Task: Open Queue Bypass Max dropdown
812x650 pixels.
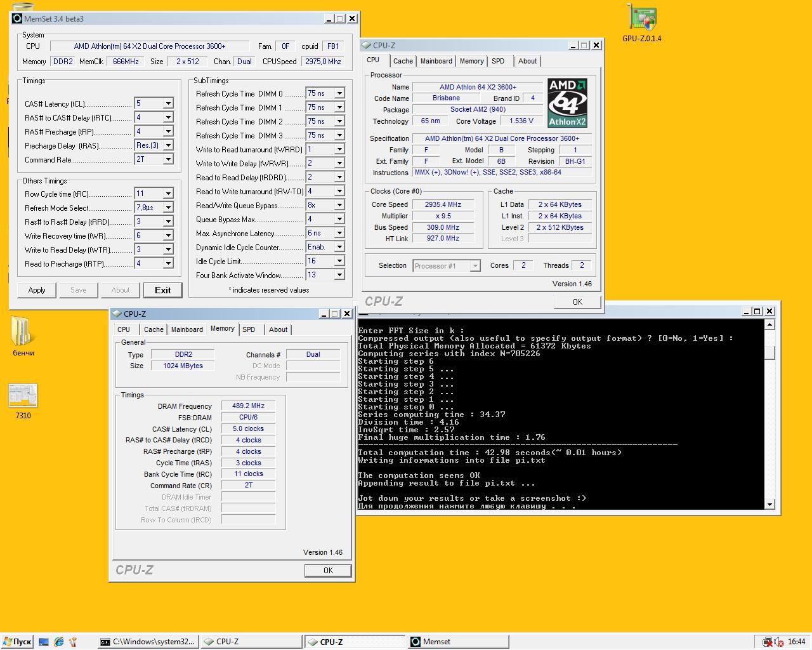Action: 339,219
